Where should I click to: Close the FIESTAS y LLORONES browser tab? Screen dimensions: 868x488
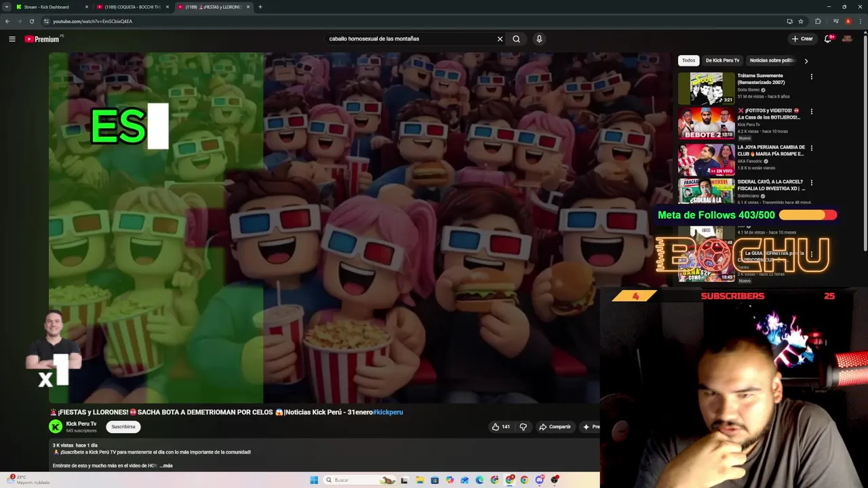coord(248,7)
